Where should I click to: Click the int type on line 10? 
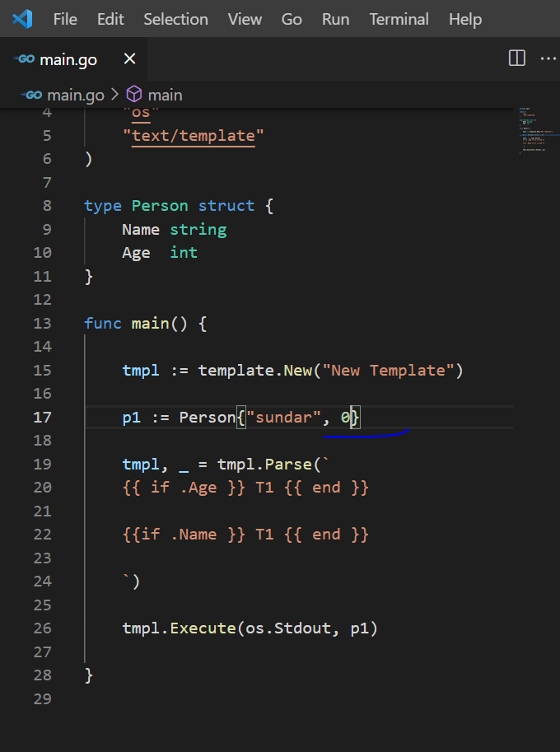tap(184, 253)
